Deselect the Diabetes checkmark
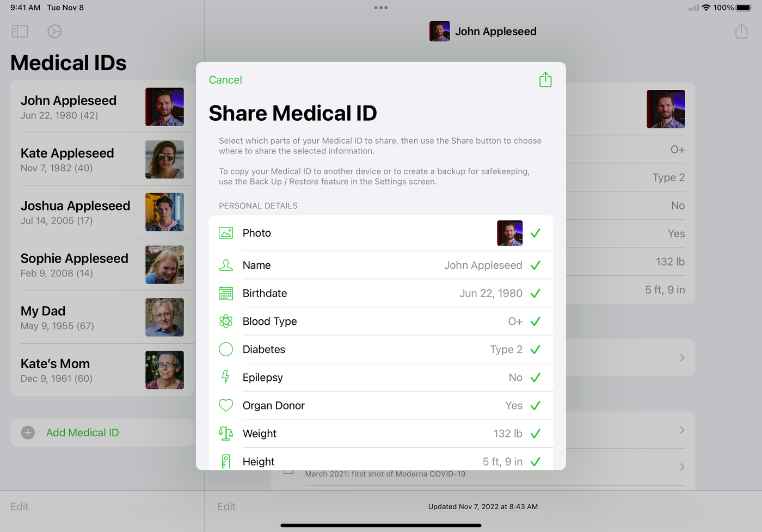 pyautogui.click(x=536, y=349)
